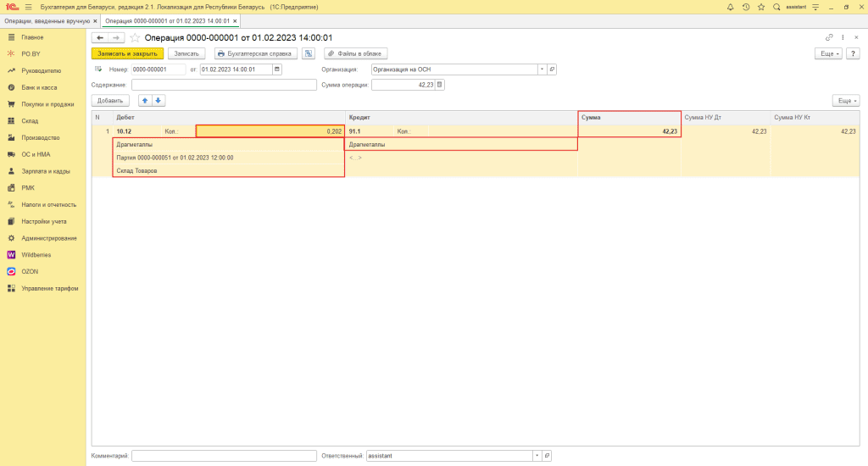
Task: Move row up with blue arrow
Action: [x=145, y=100]
